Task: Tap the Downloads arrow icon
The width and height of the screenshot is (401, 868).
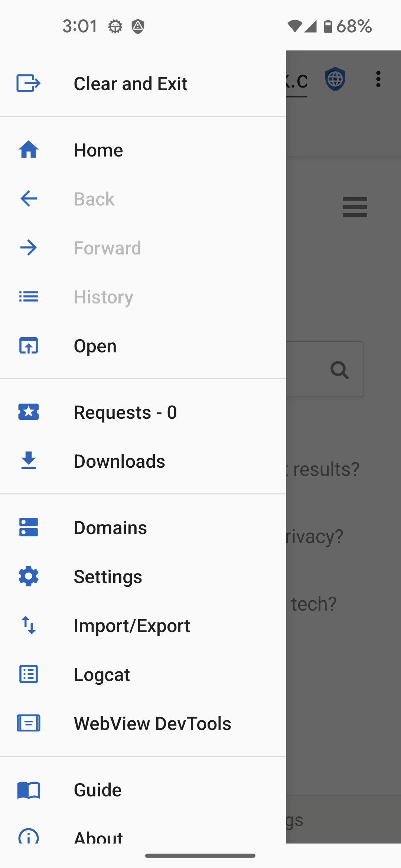Action: [29, 461]
